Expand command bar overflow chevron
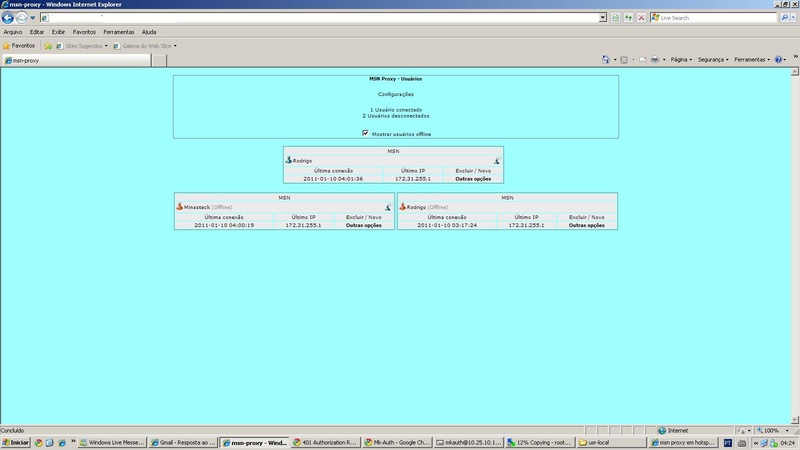 pyautogui.click(x=795, y=57)
